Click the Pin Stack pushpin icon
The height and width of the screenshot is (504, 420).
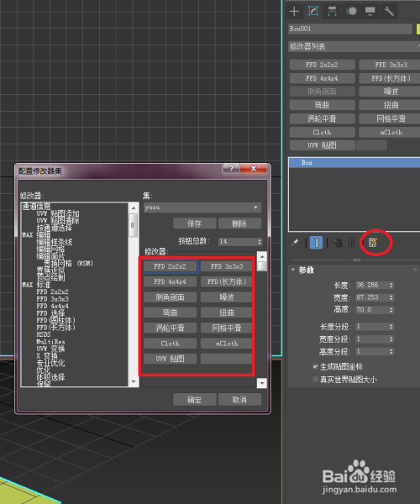pos(295,243)
